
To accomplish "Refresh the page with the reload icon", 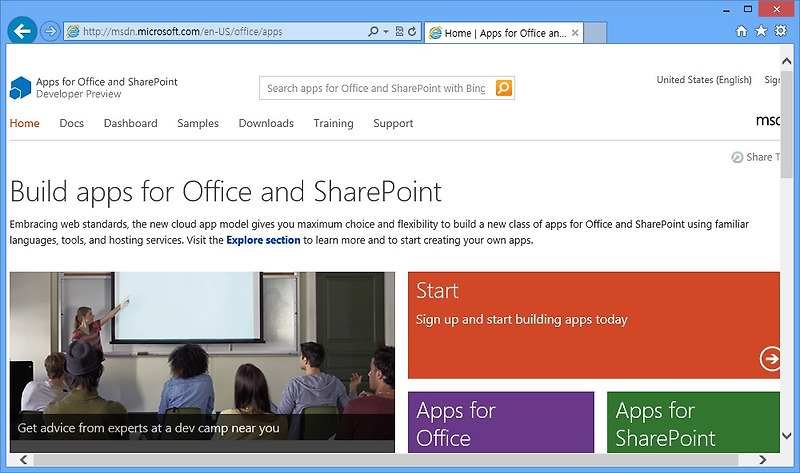I will point(412,32).
